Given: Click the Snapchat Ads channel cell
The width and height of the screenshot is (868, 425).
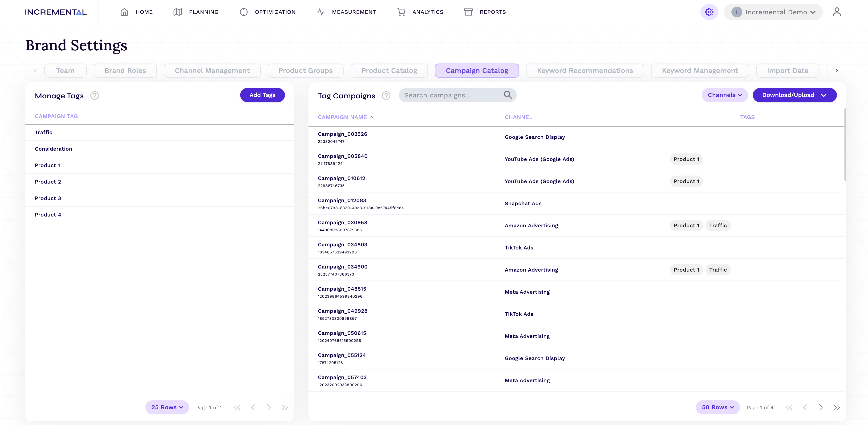Looking at the screenshot, I should click(523, 203).
